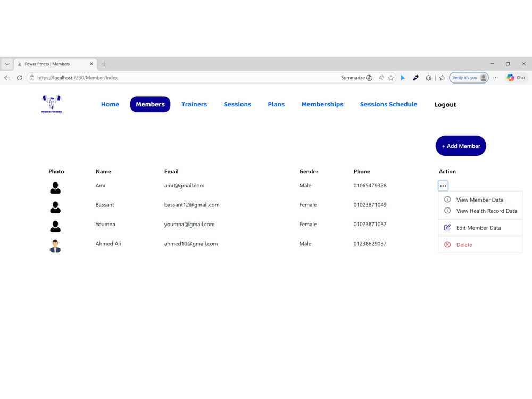The width and height of the screenshot is (532, 399).
Task: Open site info lock icon in address bar
Action: tap(32, 78)
